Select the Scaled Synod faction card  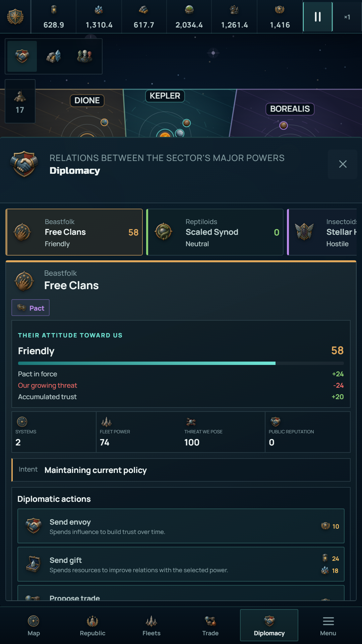pyautogui.click(x=215, y=232)
